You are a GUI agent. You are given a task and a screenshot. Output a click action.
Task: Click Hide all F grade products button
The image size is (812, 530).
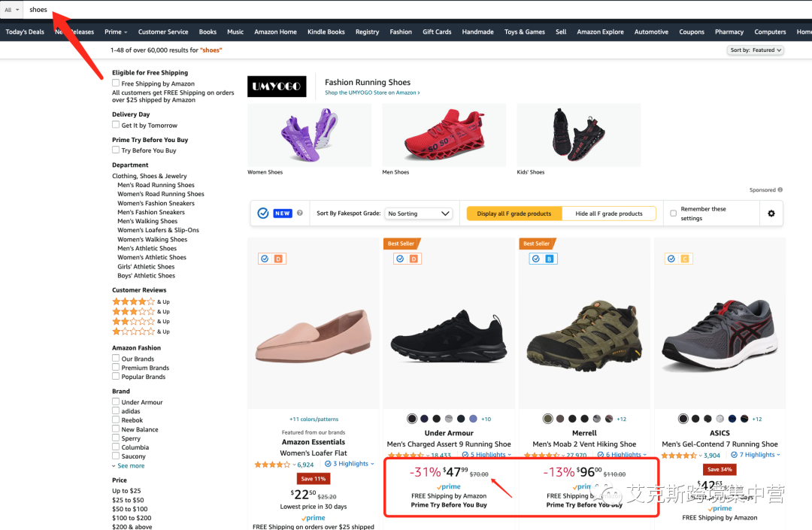tap(608, 214)
